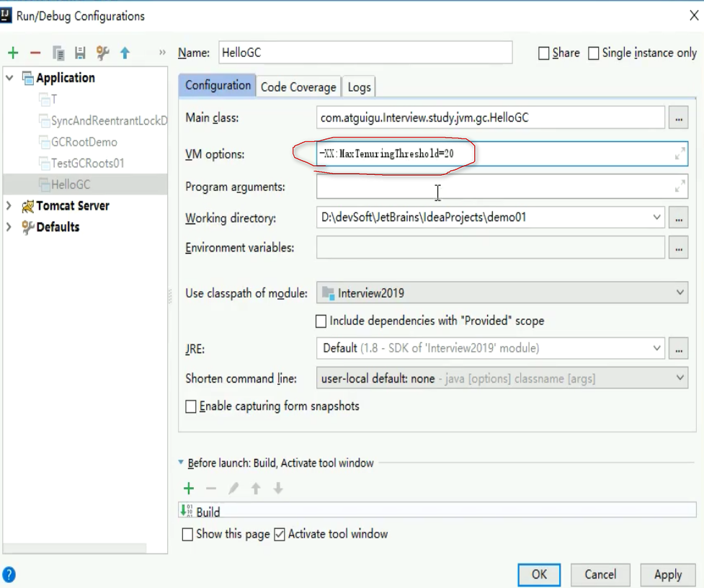This screenshot has height=588, width=704.
Task: Click the Defaults wrench icon
Action: (28, 227)
